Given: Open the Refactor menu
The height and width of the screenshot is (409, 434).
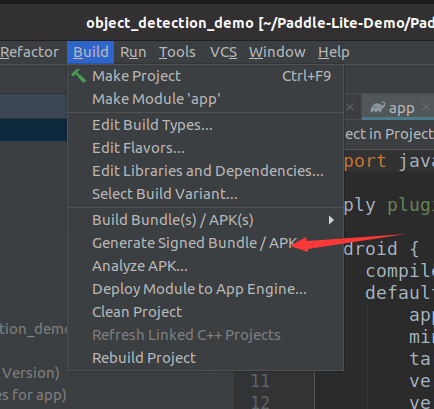Looking at the screenshot, I should click(x=29, y=52).
